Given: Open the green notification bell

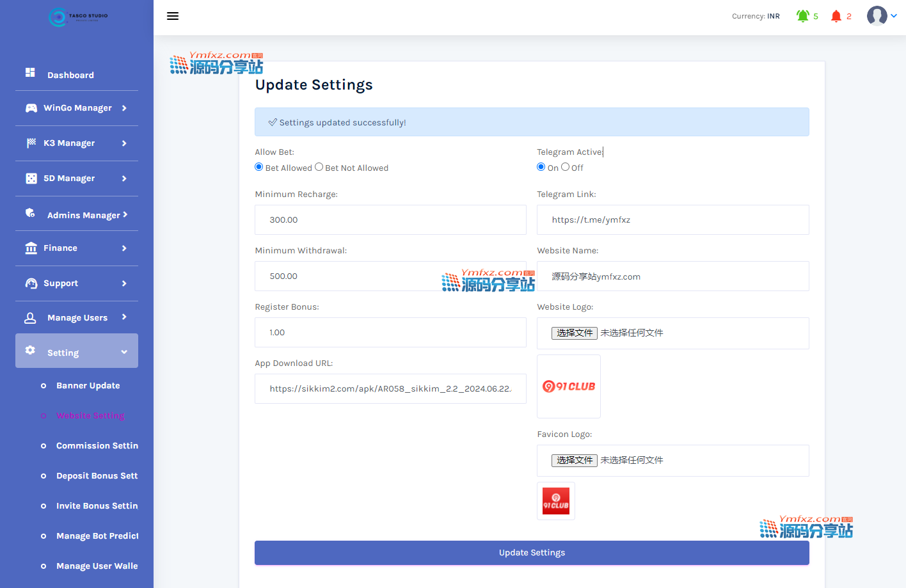Looking at the screenshot, I should (802, 16).
